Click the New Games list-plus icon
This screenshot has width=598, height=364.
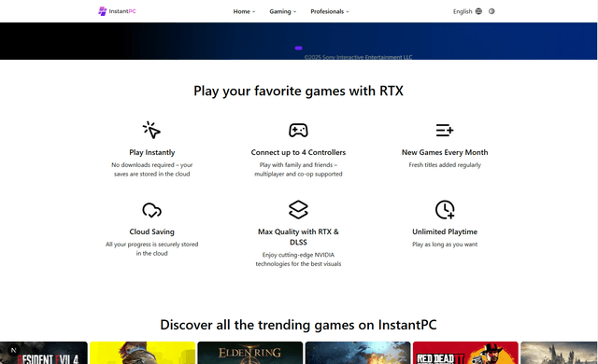click(445, 131)
